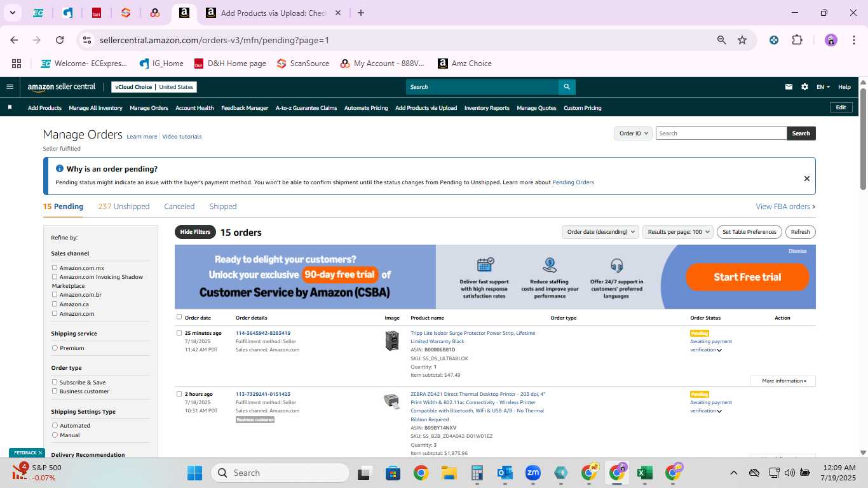Screen dimensions: 868x488
Task: Open the bookmarks apps grid icon
Action: (17, 64)
